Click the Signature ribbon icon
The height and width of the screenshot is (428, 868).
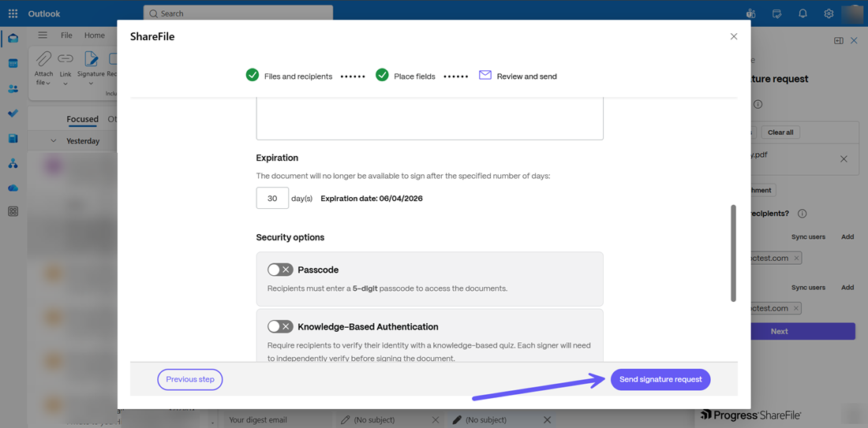[x=91, y=58]
